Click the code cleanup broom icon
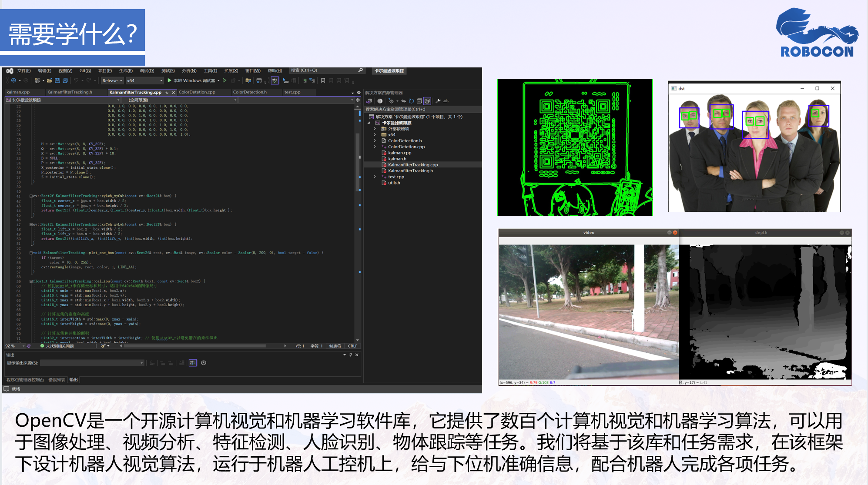The width and height of the screenshot is (868, 485). click(x=104, y=346)
